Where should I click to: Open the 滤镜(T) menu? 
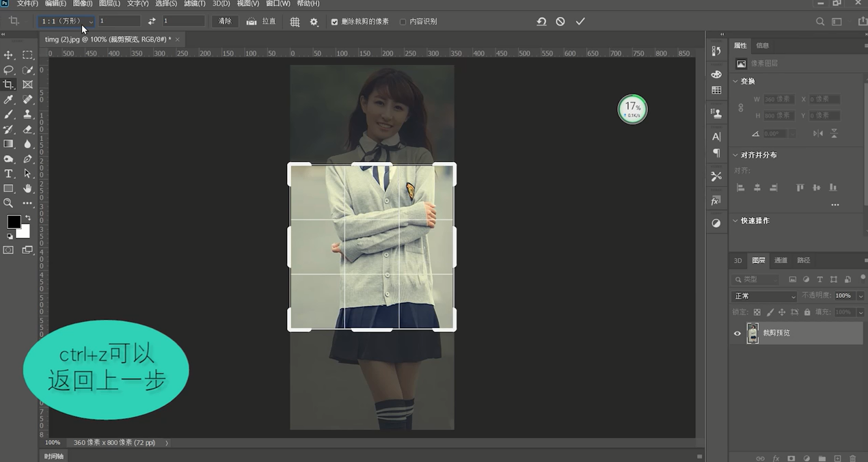click(x=194, y=4)
